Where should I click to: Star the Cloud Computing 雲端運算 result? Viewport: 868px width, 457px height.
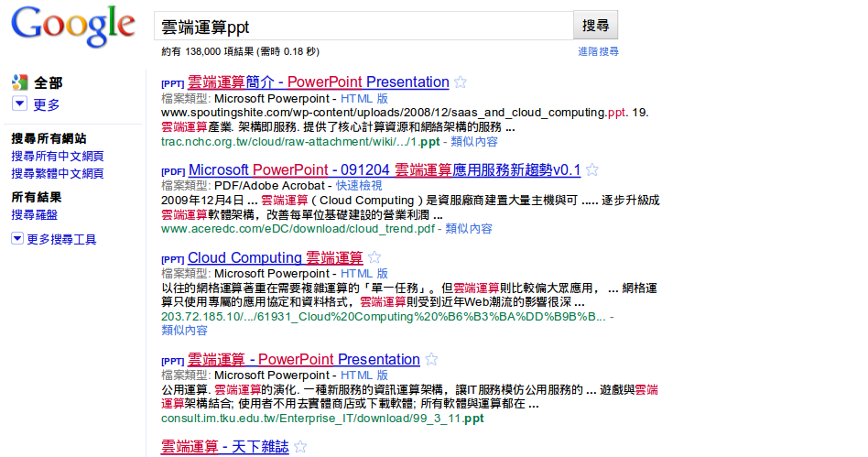(374, 257)
